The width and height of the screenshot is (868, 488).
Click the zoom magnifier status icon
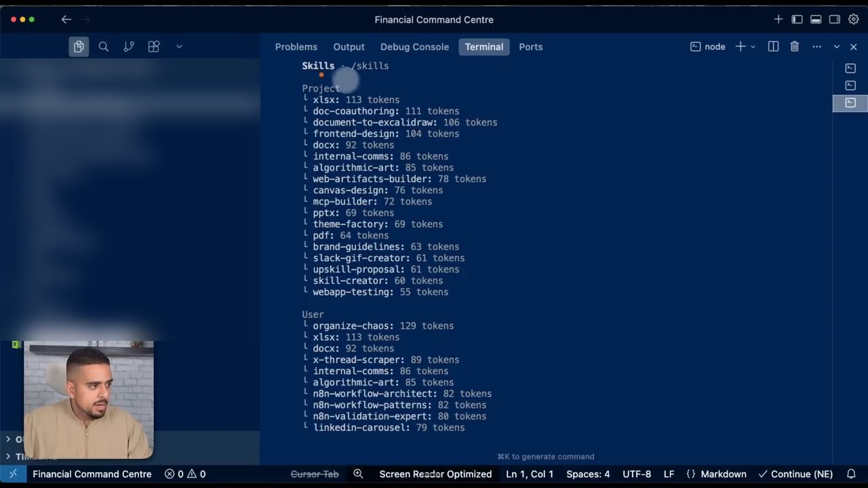point(358,474)
